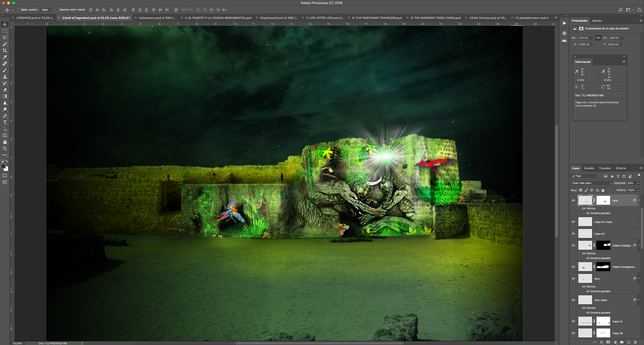
Task: Switch to the Historia tab
Action: pyautogui.click(x=621, y=168)
